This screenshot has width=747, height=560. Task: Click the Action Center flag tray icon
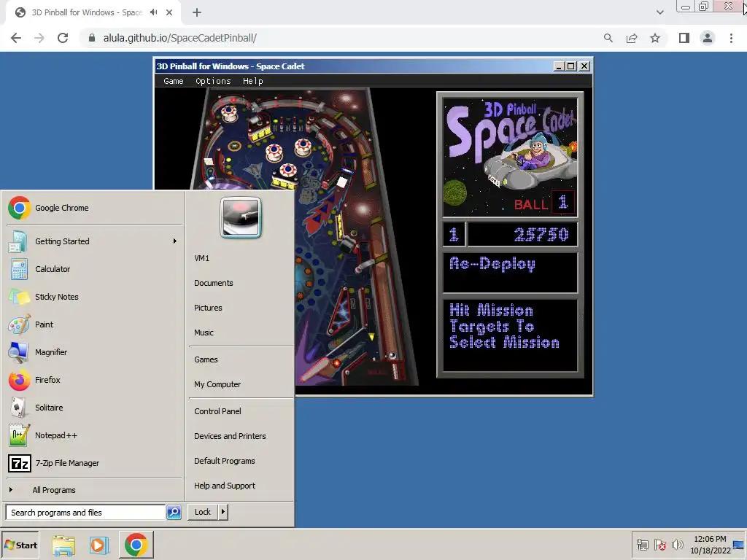(x=659, y=544)
